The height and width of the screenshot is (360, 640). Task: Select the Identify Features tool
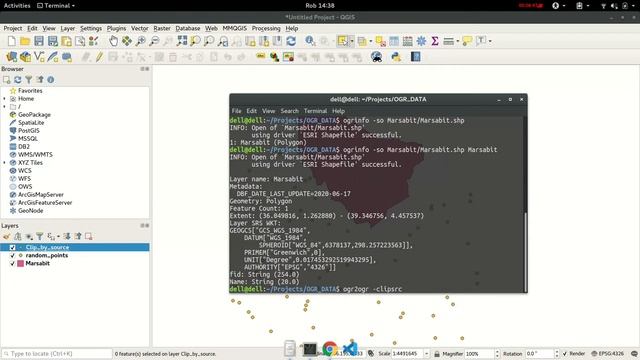click(310, 41)
